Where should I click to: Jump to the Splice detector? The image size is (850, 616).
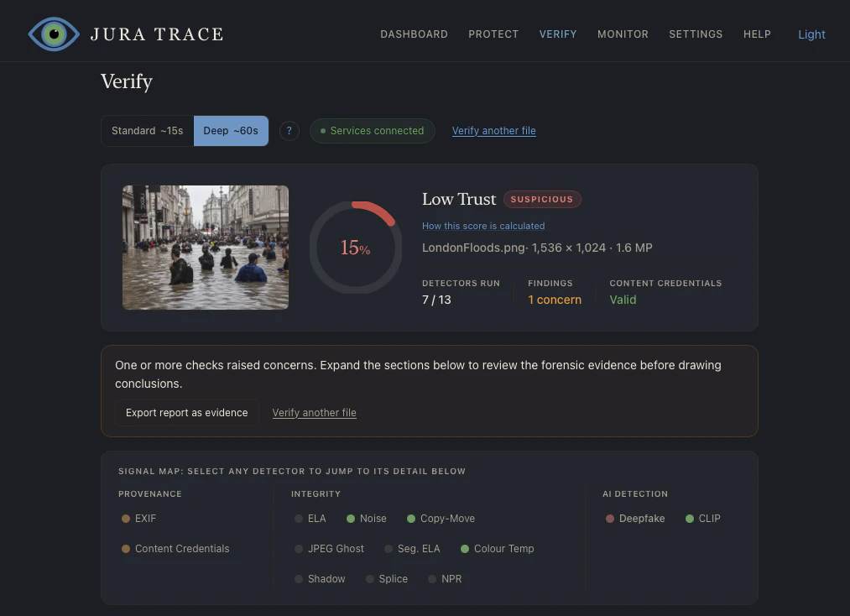[x=387, y=579]
